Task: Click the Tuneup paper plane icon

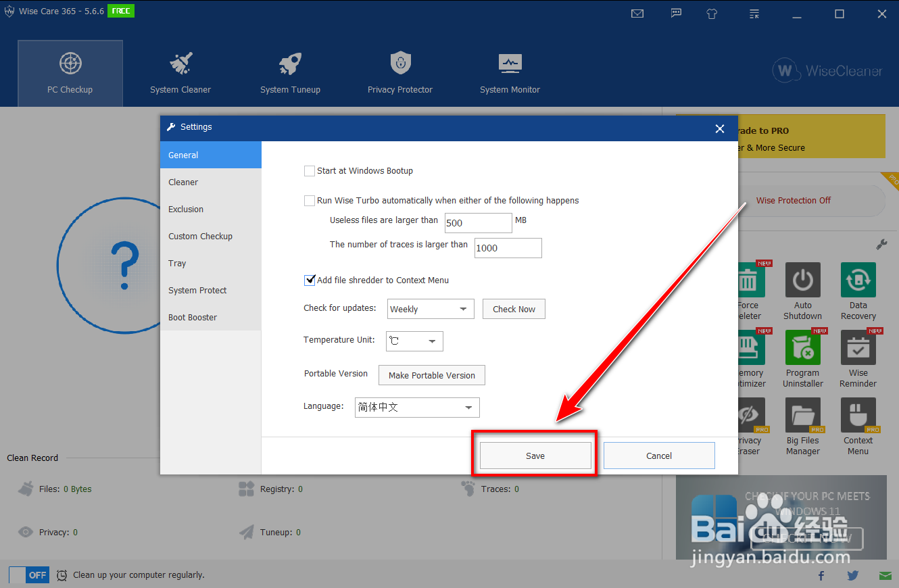Action: pyautogui.click(x=247, y=532)
